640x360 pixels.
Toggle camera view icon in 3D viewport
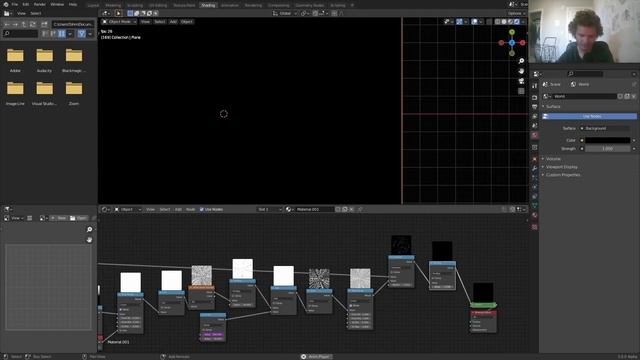tap(521, 81)
